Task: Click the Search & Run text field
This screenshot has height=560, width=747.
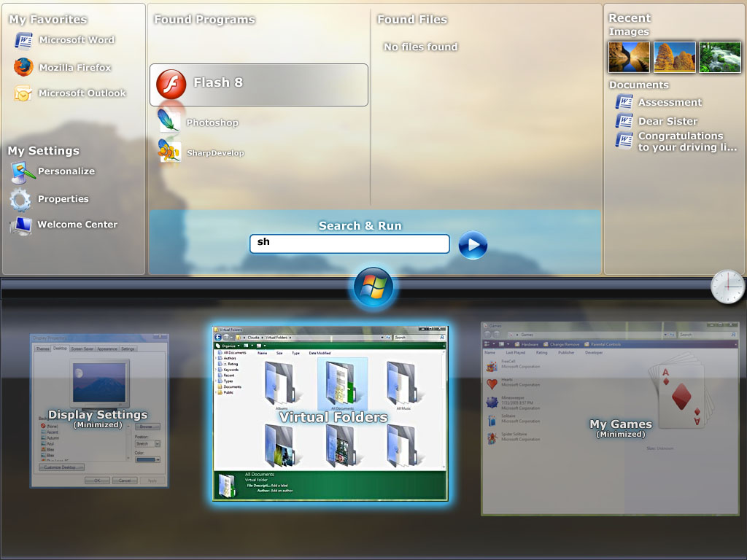Action: point(349,244)
